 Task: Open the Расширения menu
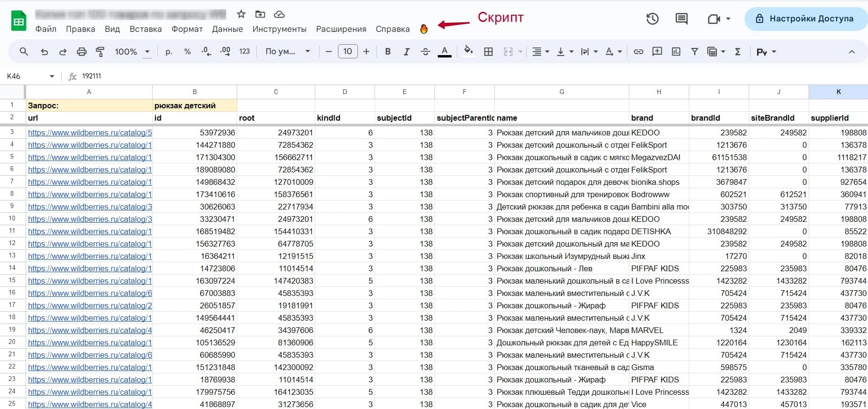[341, 29]
